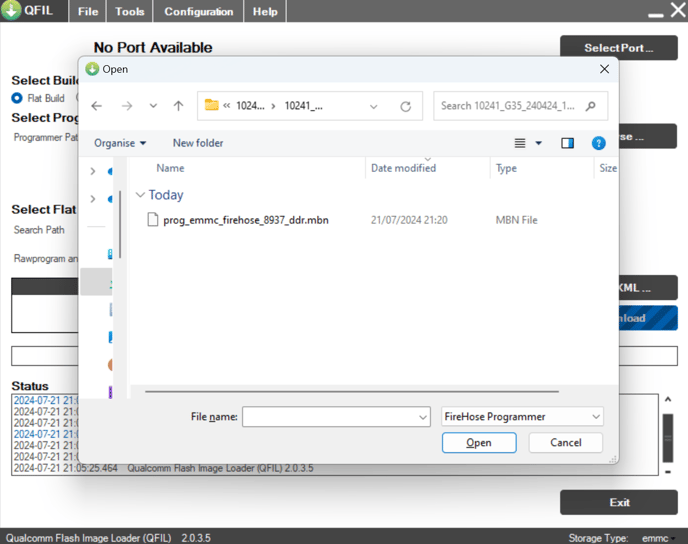The height and width of the screenshot is (544, 688).
Task: Expand first navigation tree item
Action: point(93,171)
